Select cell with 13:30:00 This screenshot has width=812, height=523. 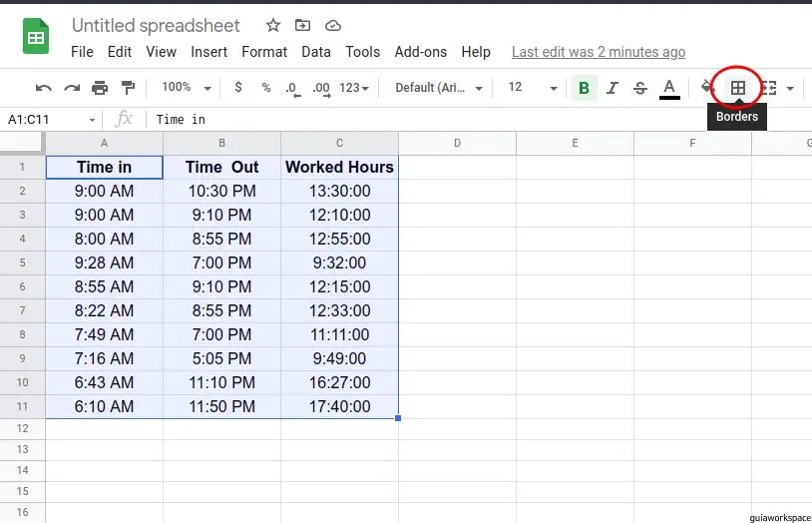point(339,191)
